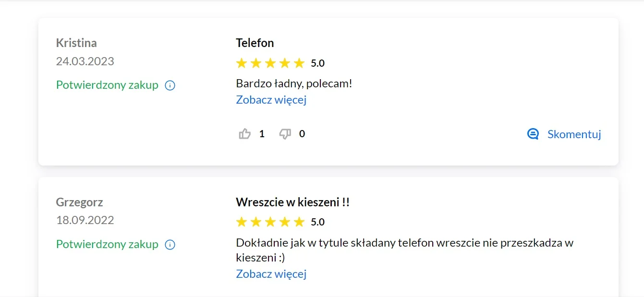Image resolution: width=644 pixels, height=297 pixels.
Task: Click the info icon beside Kristina's Potwierdzony zakup
Action: coord(170,85)
